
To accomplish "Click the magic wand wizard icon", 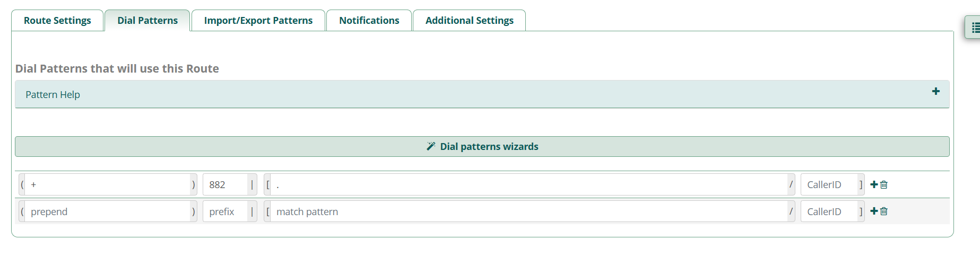I will point(431,146).
